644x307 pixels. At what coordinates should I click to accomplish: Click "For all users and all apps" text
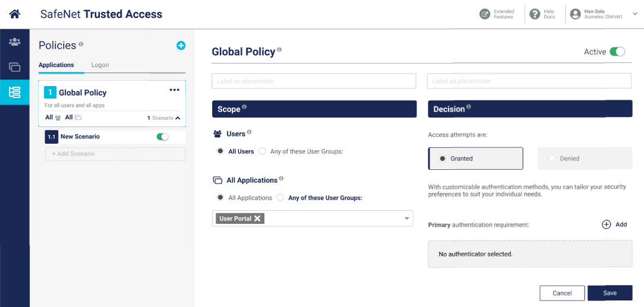pyautogui.click(x=75, y=106)
